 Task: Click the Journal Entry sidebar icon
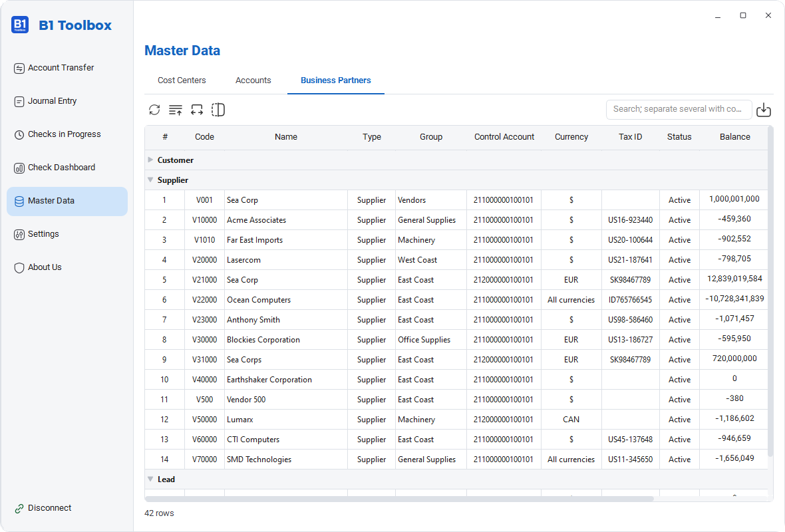coord(19,102)
